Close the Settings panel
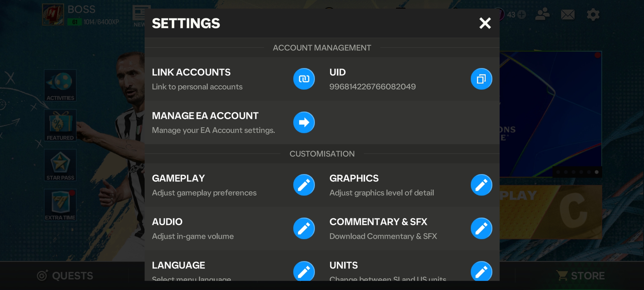The height and width of the screenshot is (290, 644). click(x=485, y=23)
